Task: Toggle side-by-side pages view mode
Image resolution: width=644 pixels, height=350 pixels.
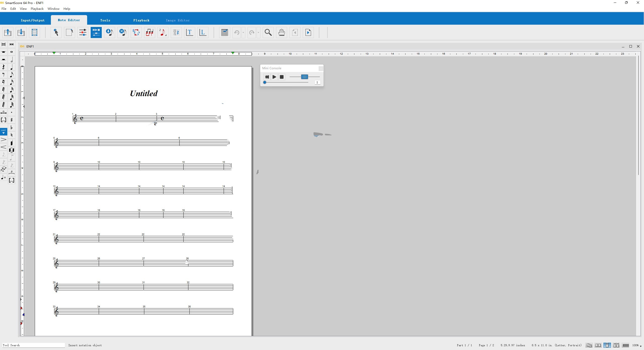Action: [598, 345]
